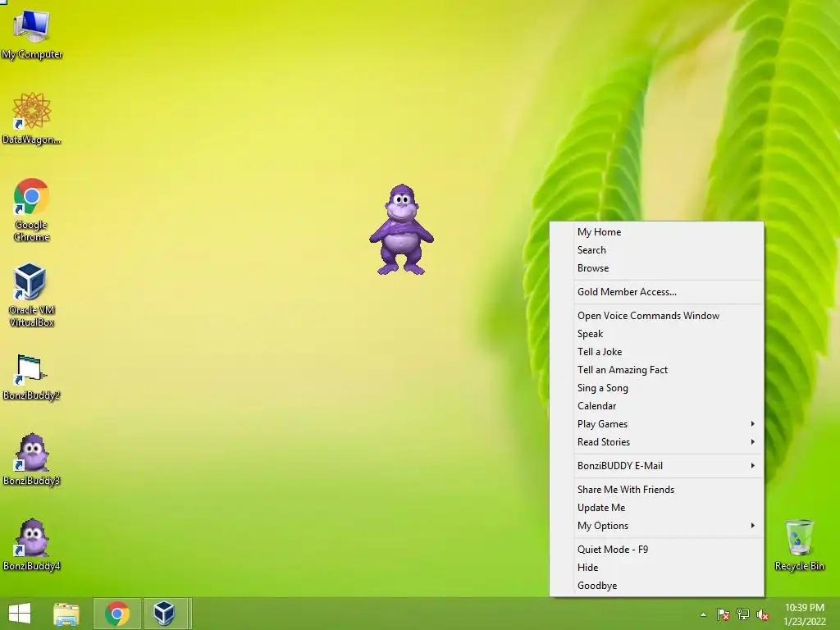Select the BonziBuddy3 desktop shortcut
This screenshot has width=840, height=630.
click(32, 459)
